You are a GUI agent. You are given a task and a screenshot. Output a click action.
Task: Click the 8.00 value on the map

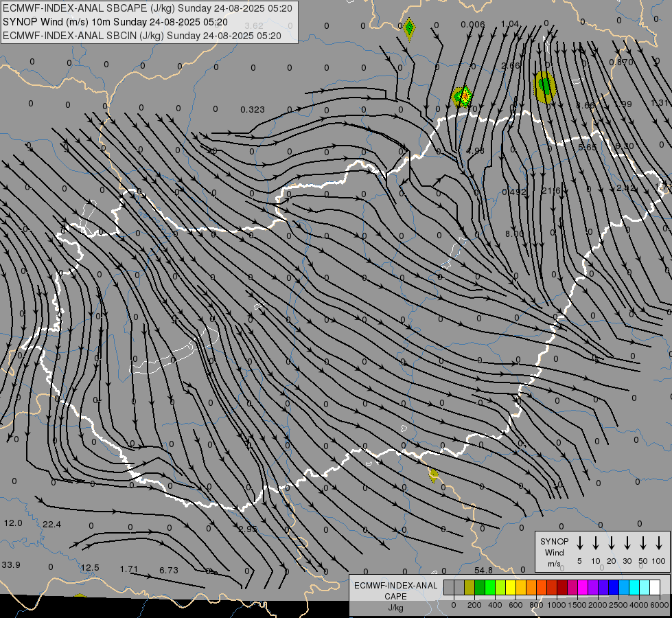pos(514,233)
